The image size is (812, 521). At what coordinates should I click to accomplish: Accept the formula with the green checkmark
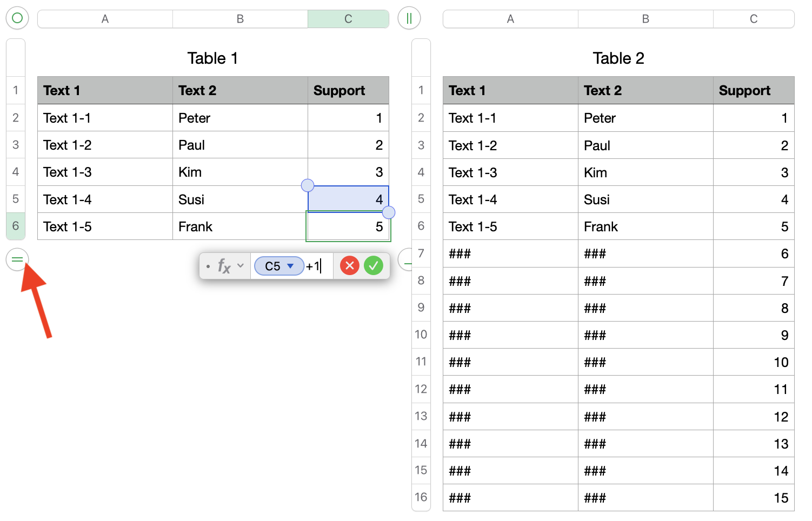click(374, 265)
